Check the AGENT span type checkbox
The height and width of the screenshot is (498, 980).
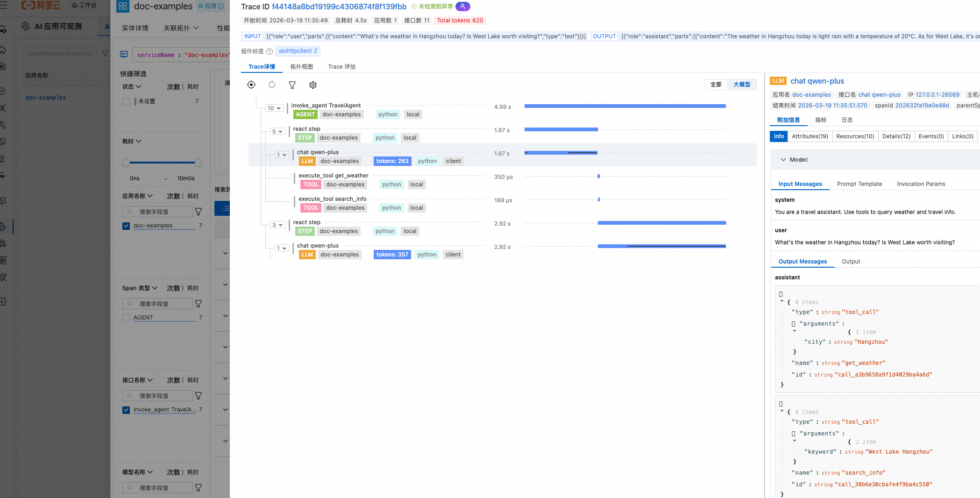pos(126,318)
